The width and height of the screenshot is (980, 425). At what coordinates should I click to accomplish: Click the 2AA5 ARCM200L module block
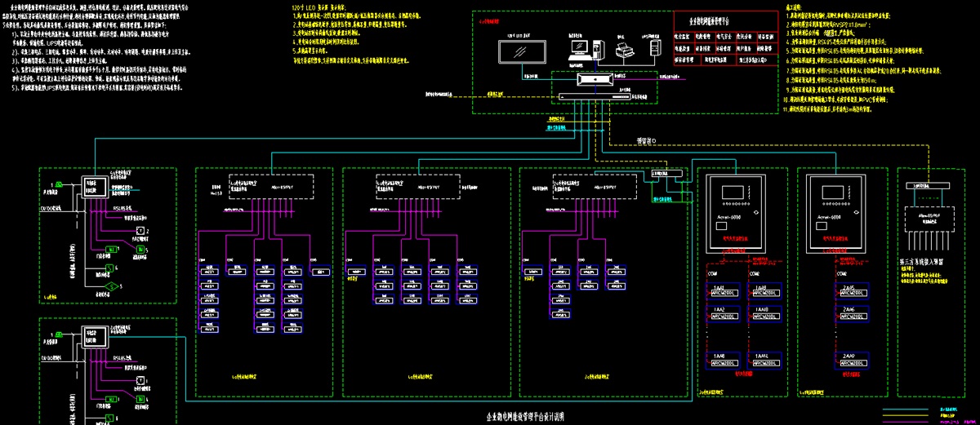(x=850, y=292)
